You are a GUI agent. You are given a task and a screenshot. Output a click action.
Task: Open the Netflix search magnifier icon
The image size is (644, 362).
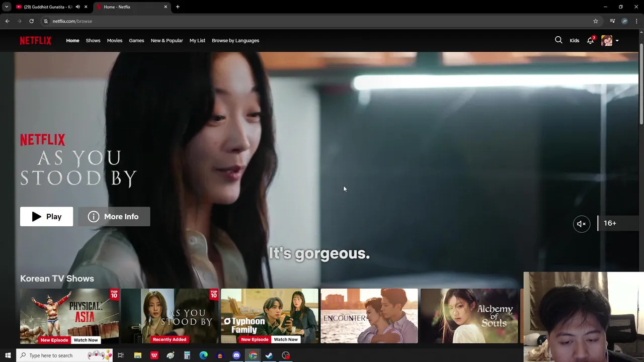558,40
